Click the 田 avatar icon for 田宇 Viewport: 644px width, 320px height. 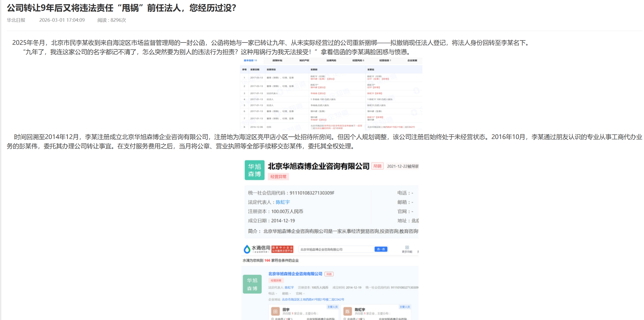click(x=275, y=311)
